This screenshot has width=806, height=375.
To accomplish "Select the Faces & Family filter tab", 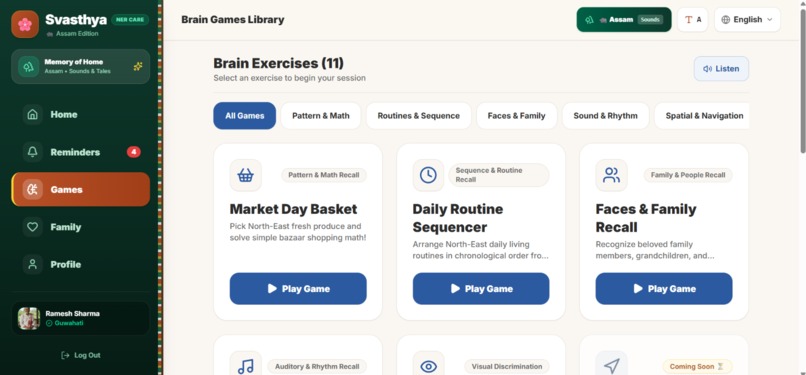I will click(517, 116).
